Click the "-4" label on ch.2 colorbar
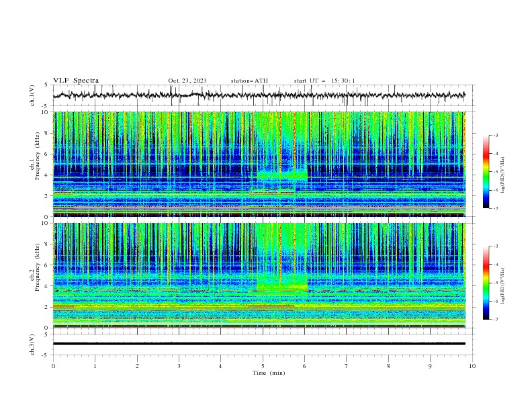The height and width of the screenshot is (411, 532). [496, 265]
